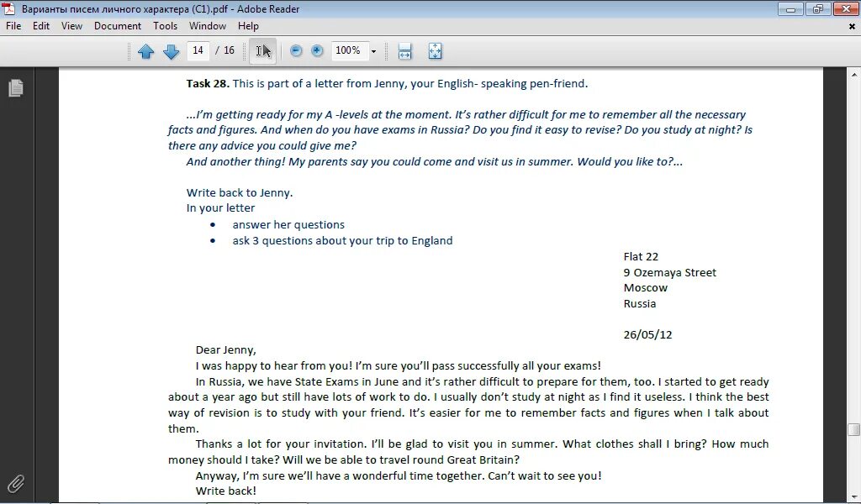Open the Attachments paperclip panel
The image size is (861, 504).
[16, 483]
